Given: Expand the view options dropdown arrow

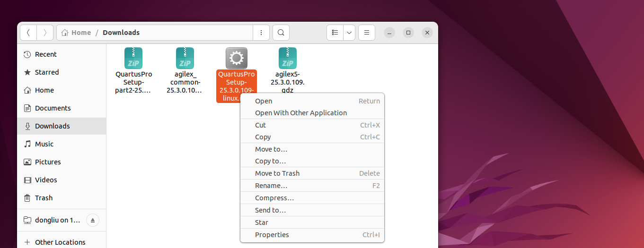Looking at the screenshot, I should click(349, 33).
